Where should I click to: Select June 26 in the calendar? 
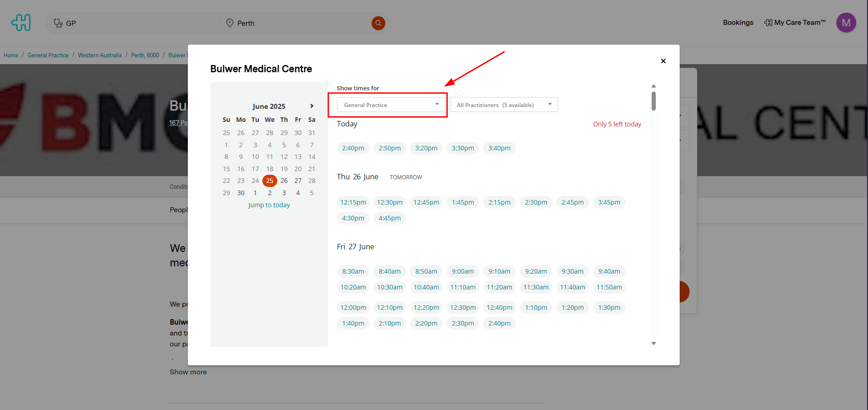pyautogui.click(x=284, y=181)
